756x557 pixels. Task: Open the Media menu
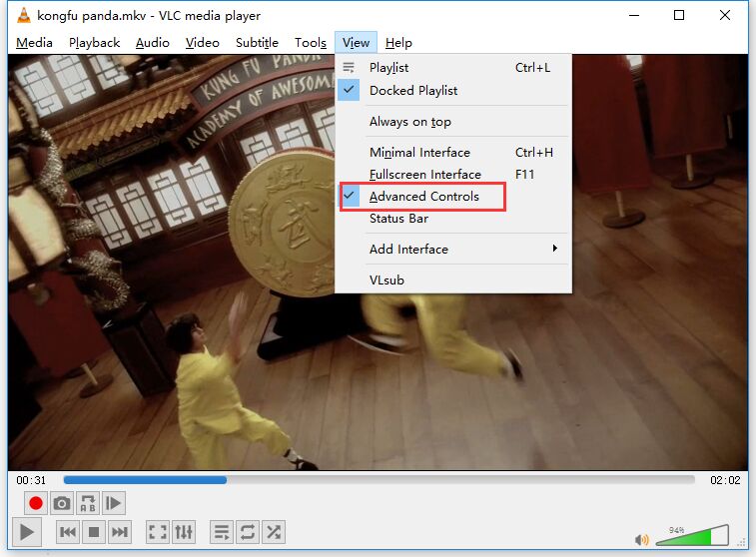click(34, 43)
